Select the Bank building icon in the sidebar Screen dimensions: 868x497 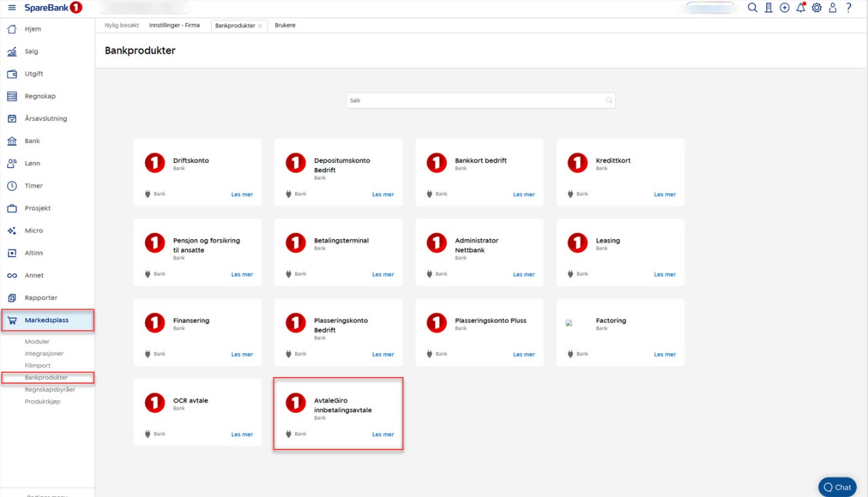[12, 141]
